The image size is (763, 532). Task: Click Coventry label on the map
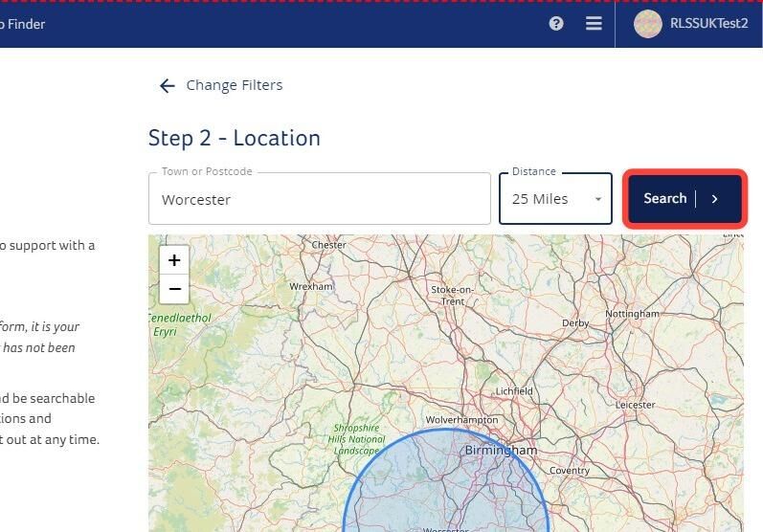point(570,470)
